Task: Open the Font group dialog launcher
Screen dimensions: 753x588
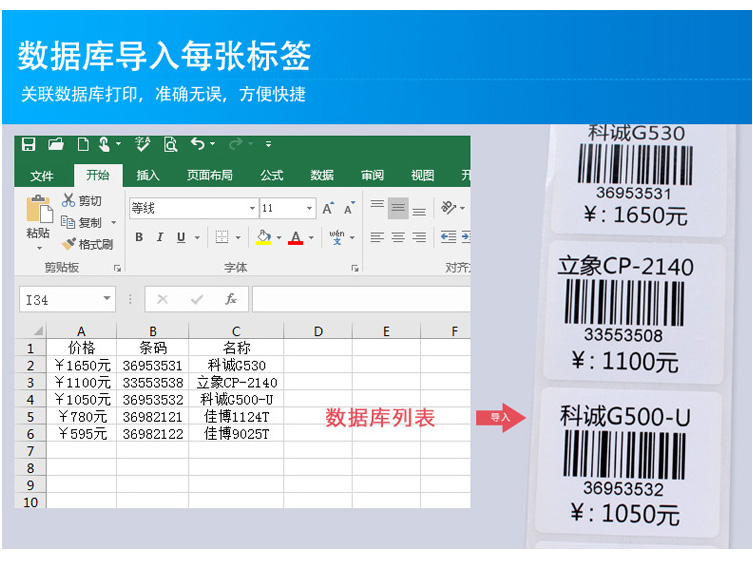Action: pos(355,268)
